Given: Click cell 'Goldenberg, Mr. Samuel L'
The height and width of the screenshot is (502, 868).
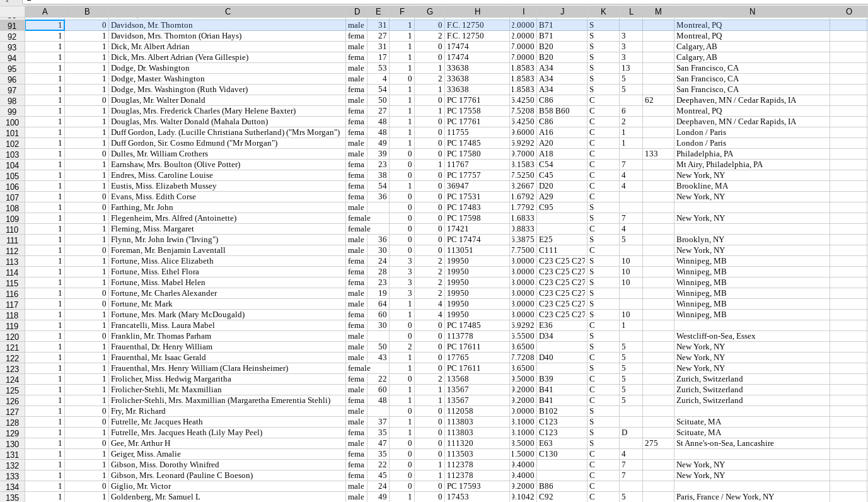Looking at the screenshot, I should pos(228,497).
